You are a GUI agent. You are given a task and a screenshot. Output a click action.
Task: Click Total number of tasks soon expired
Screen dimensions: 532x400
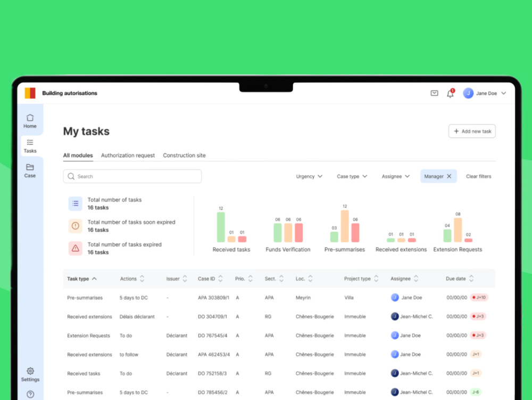131,222
